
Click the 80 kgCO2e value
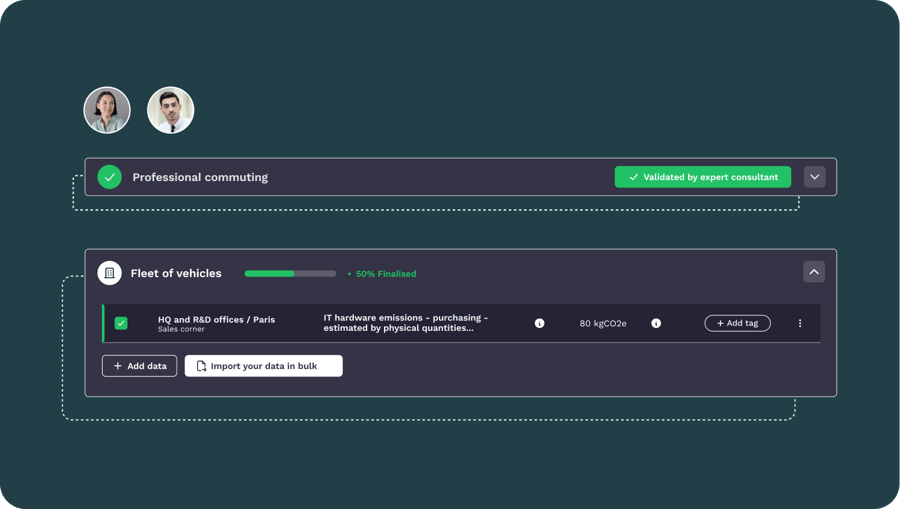[603, 324]
